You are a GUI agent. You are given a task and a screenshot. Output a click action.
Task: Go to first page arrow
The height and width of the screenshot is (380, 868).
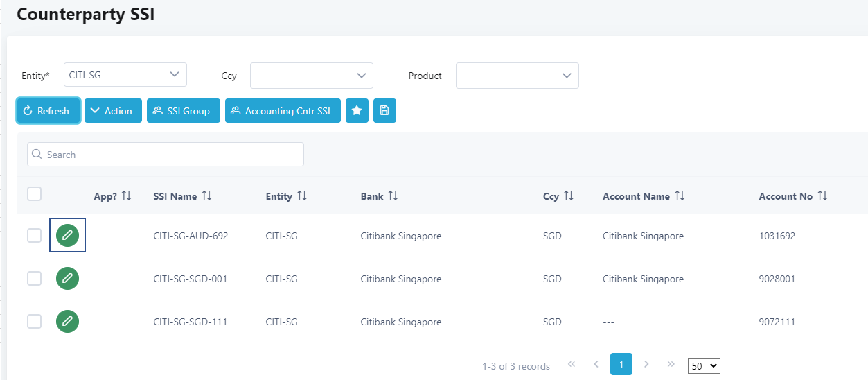(572, 364)
